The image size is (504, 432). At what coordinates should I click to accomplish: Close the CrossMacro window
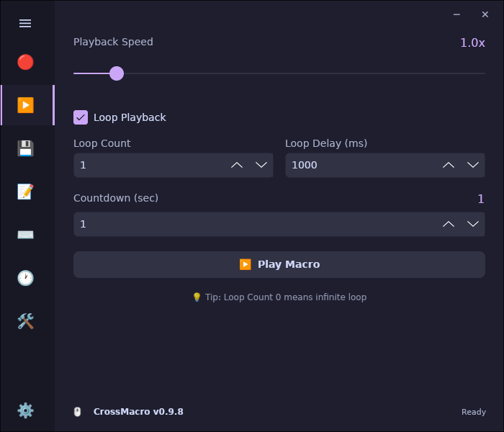click(x=485, y=14)
